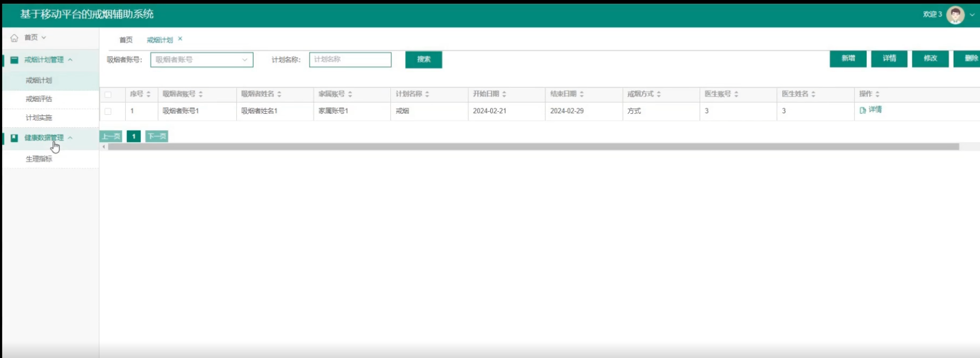Click the 新增 button
Screen dimensions: 980x358
848,58
